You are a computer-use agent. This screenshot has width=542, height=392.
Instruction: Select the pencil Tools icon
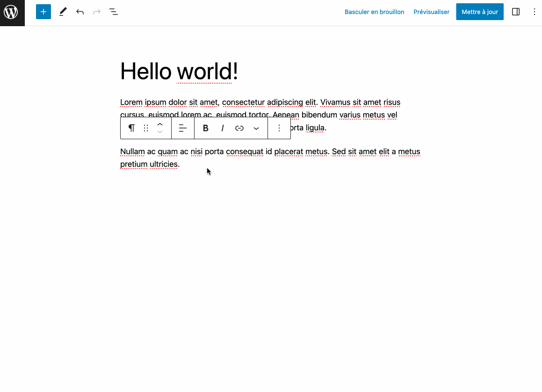[63, 12]
